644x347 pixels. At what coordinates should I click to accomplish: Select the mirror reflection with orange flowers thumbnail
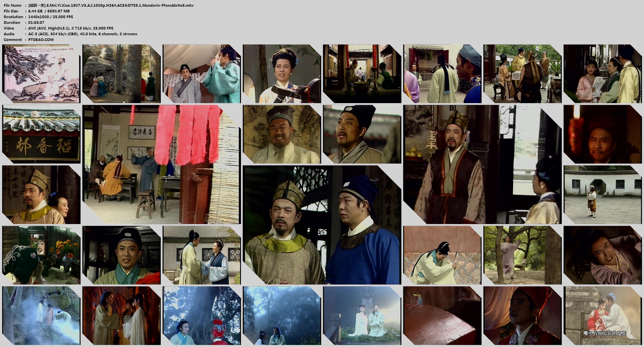click(x=41, y=255)
